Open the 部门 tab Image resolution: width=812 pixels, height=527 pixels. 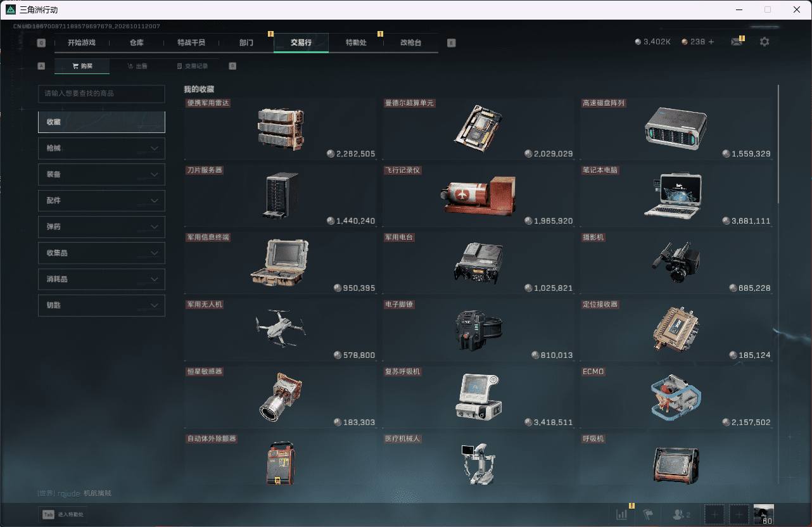click(x=246, y=42)
